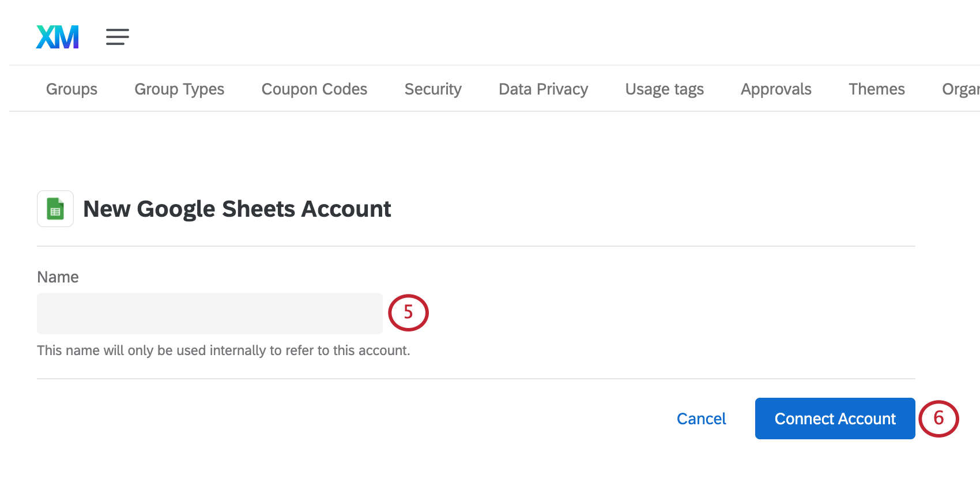
Task: Click inside the Name input field
Action: [209, 313]
